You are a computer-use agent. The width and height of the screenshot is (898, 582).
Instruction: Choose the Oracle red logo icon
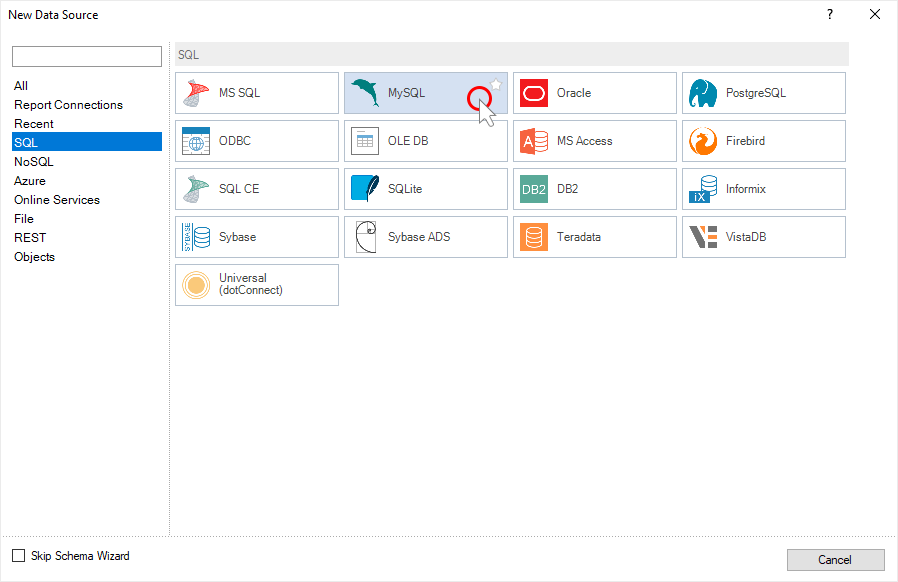[x=534, y=93]
